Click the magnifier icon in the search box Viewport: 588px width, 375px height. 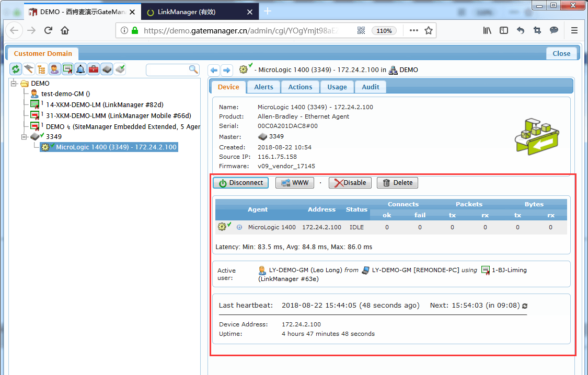pyautogui.click(x=193, y=69)
